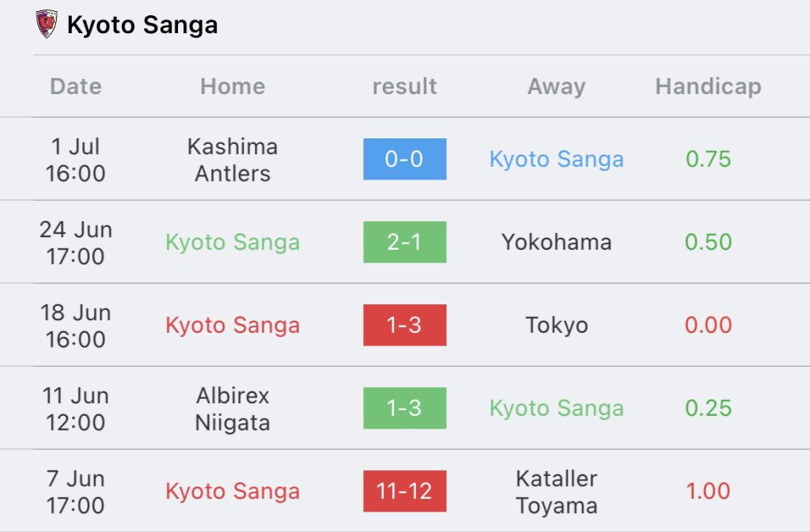Click the 24 Jun 17:00 match date

75,243
